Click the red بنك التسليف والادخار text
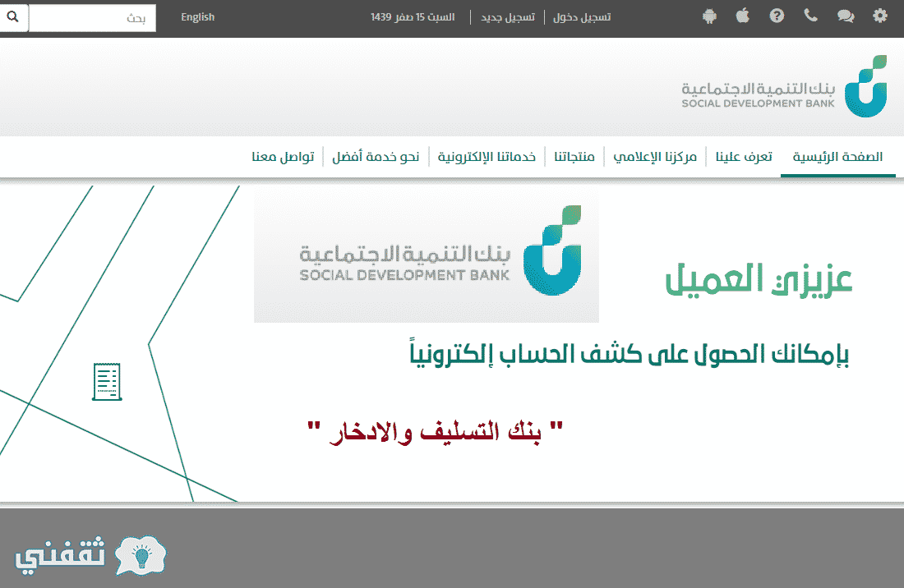Viewport: 904px width, 588px height. click(436, 431)
